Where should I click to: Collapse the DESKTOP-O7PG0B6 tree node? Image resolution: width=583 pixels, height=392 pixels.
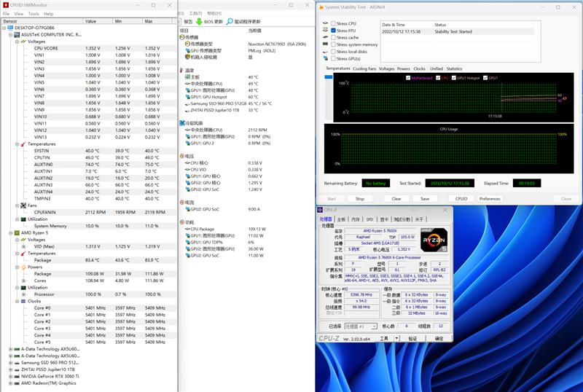[4, 28]
